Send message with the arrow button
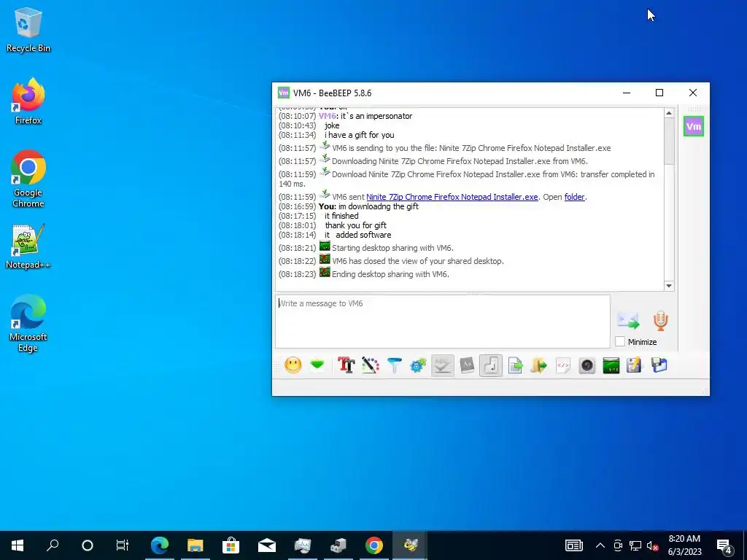747x560 pixels. click(628, 321)
